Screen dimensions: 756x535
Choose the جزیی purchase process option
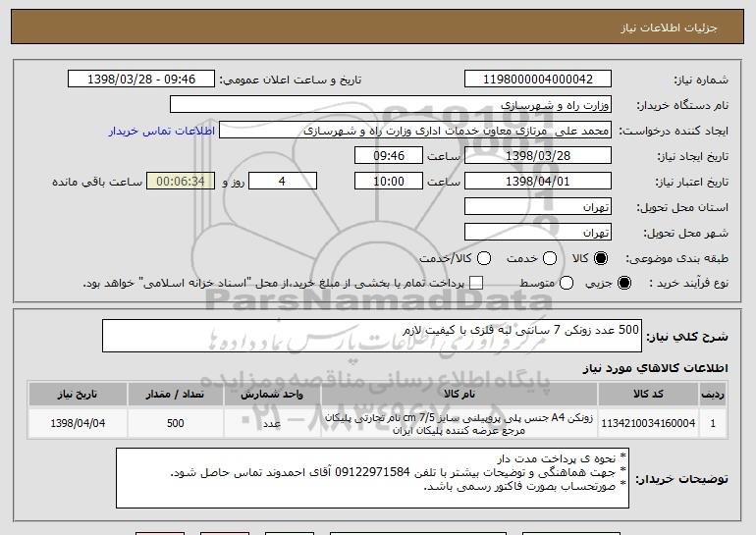click(x=623, y=284)
